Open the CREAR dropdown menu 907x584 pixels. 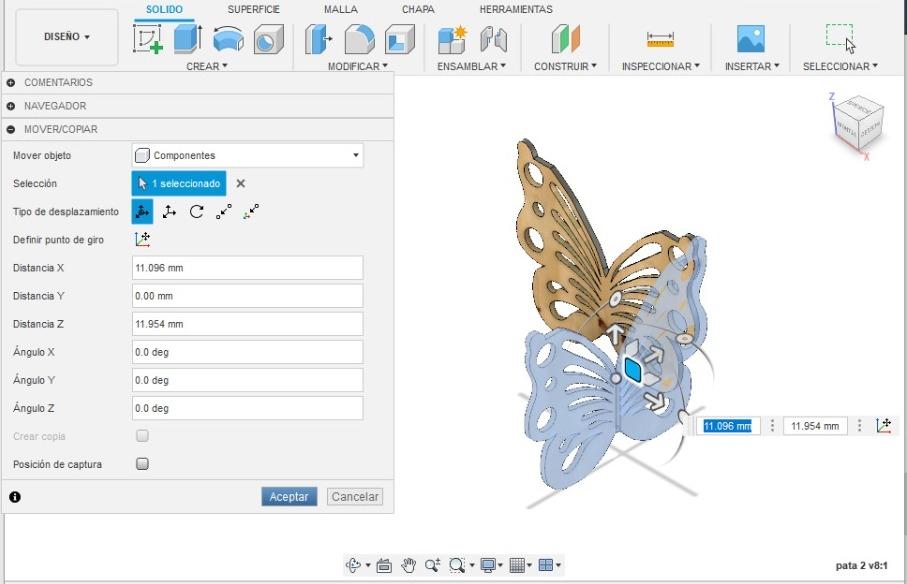(x=207, y=66)
